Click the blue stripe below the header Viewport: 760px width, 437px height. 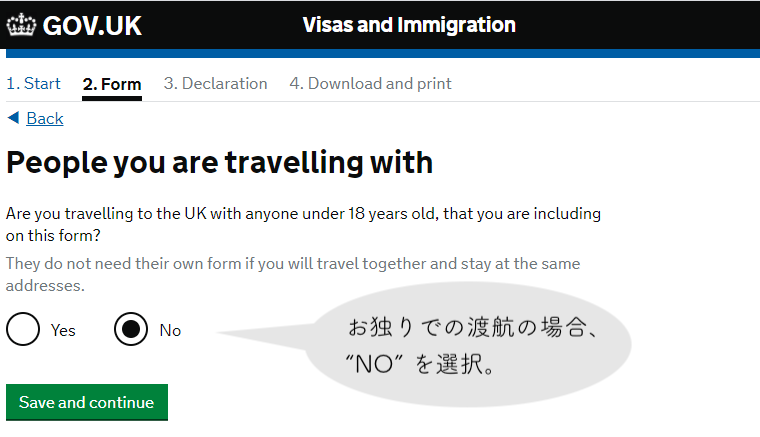tap(383, 53)
